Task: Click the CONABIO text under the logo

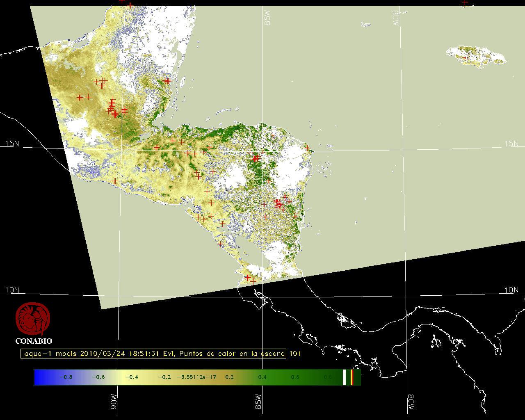Action: click(x=34, y=341)
